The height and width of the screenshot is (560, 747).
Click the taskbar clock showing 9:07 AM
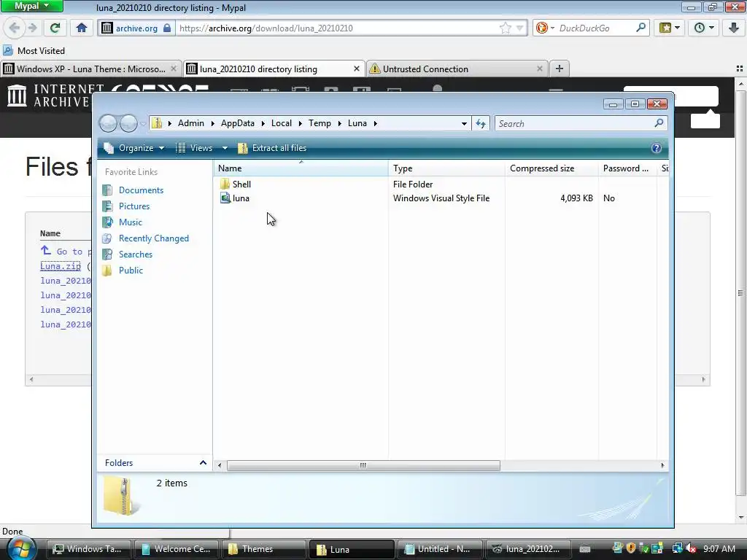tap(719, 549)
